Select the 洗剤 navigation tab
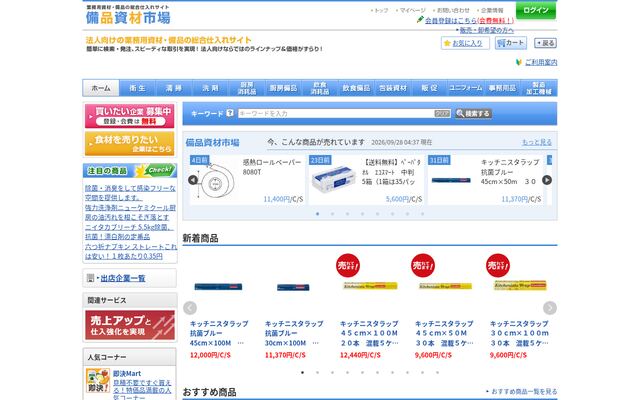This screenshot has width=640, height=400. click(210, 88)
